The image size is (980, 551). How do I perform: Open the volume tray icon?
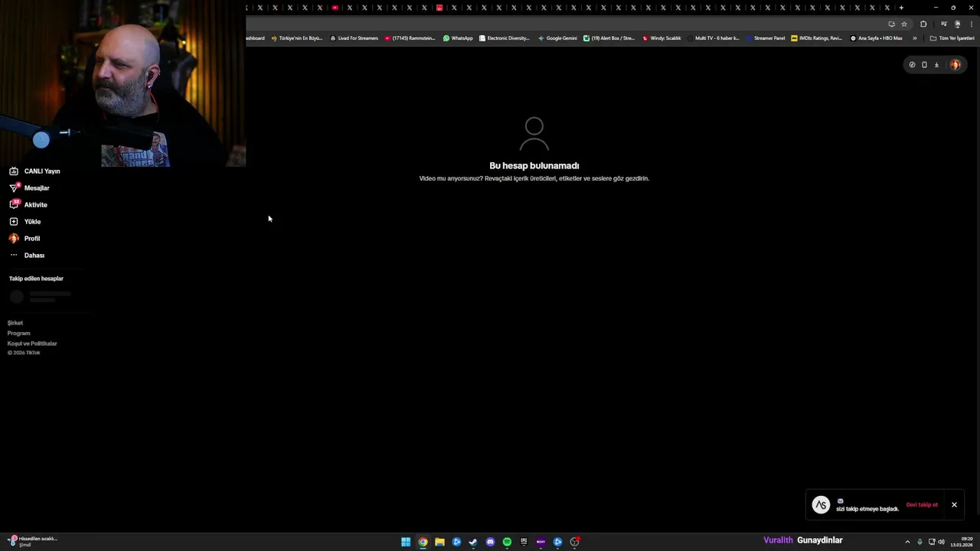(x=941, y=542)
